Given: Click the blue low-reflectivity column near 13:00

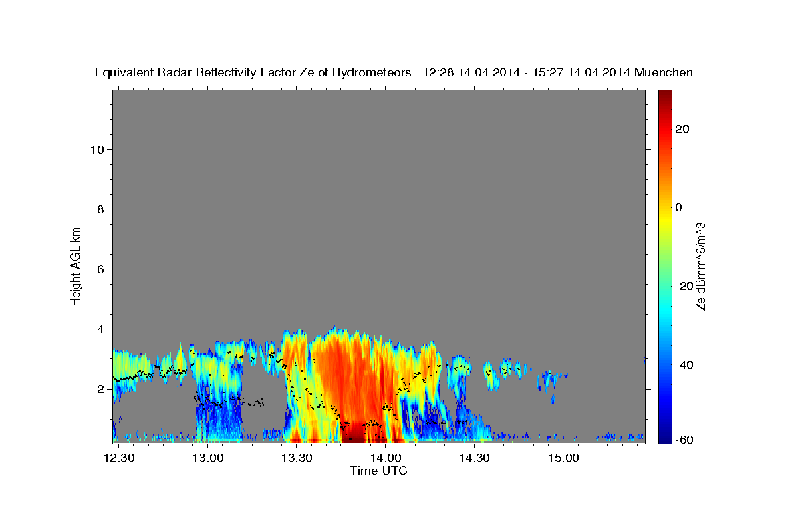Looking at the screenshot, I should coord(218,406).
